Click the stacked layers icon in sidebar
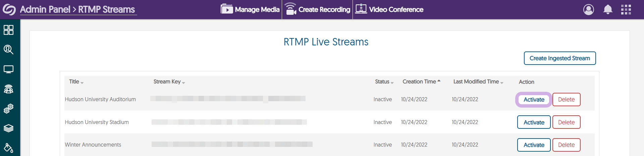This screenshot has width=644, height=156. point(8,128)
